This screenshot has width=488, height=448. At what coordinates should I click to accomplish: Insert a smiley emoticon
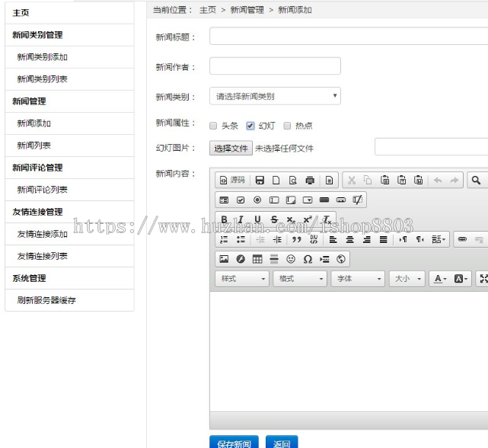291,259
